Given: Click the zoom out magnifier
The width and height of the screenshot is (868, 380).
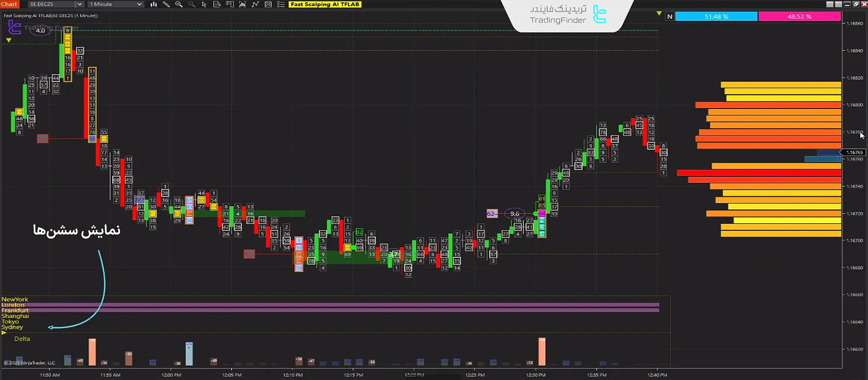Looking at the screenshot, I should [191, 4].
